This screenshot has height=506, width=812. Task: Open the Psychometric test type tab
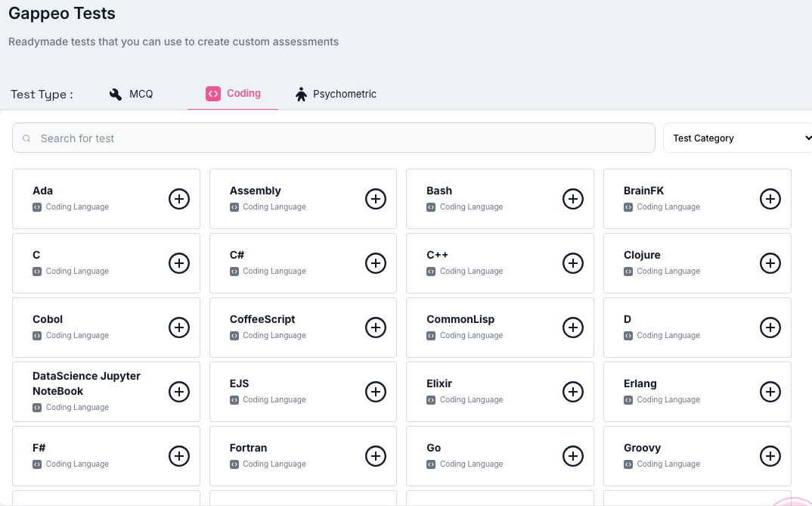336,94
